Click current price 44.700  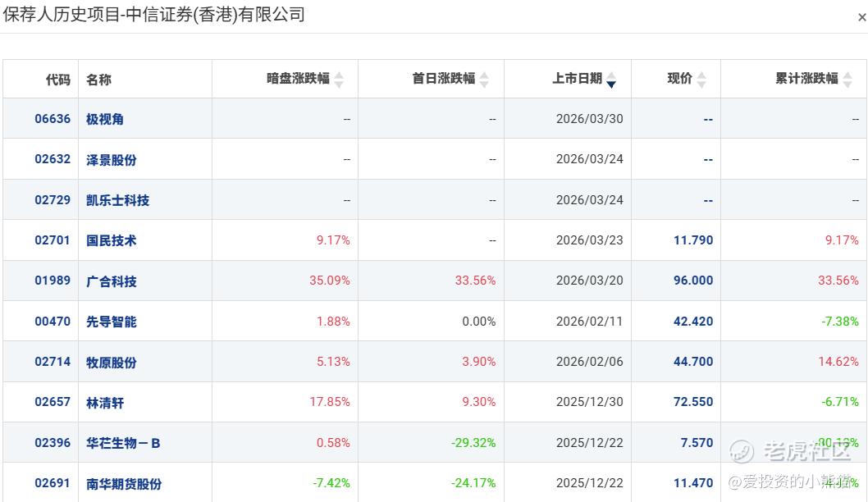click(693, 362)
